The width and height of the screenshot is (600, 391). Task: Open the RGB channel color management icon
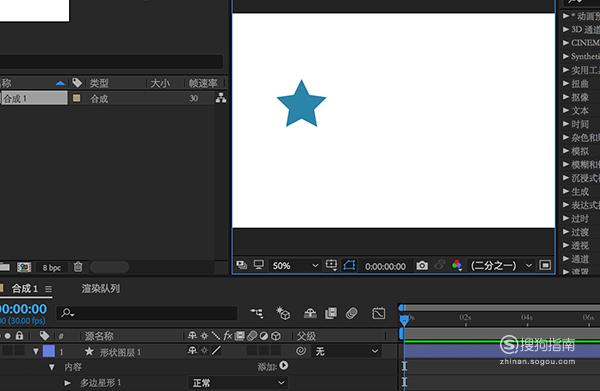point(457,265)
